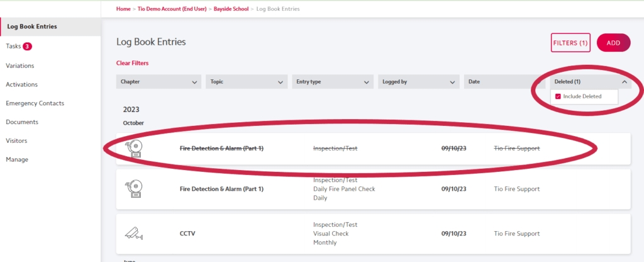Go to Activations in the sidebar
This screenshot has height=262, width=644.
click(x=21, y=84)
